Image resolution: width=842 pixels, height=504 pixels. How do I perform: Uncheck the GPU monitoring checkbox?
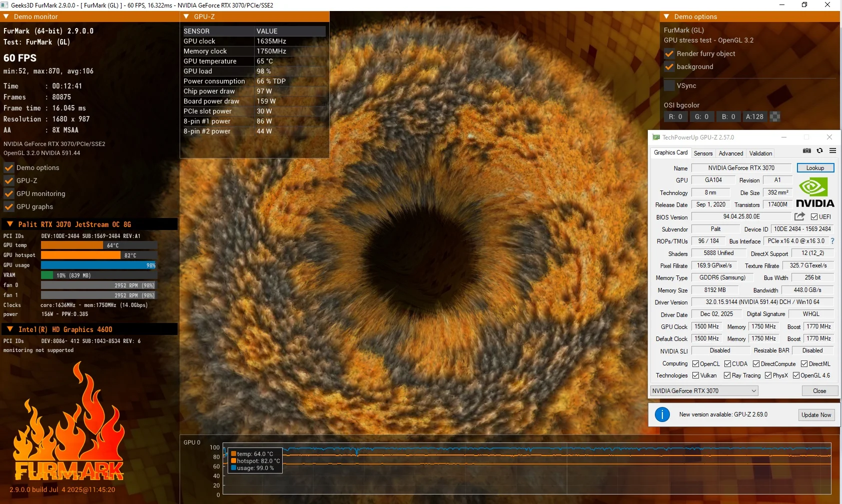[9, 193]
